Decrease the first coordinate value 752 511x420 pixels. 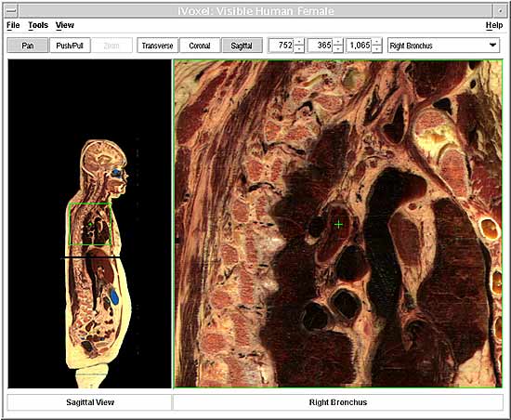[x=299, y=49]
